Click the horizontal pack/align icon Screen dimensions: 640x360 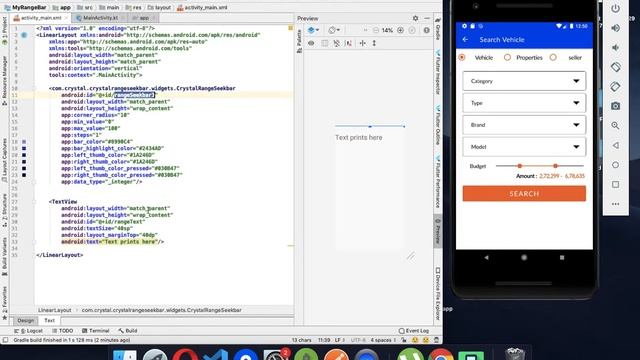[x=362, y=43]
